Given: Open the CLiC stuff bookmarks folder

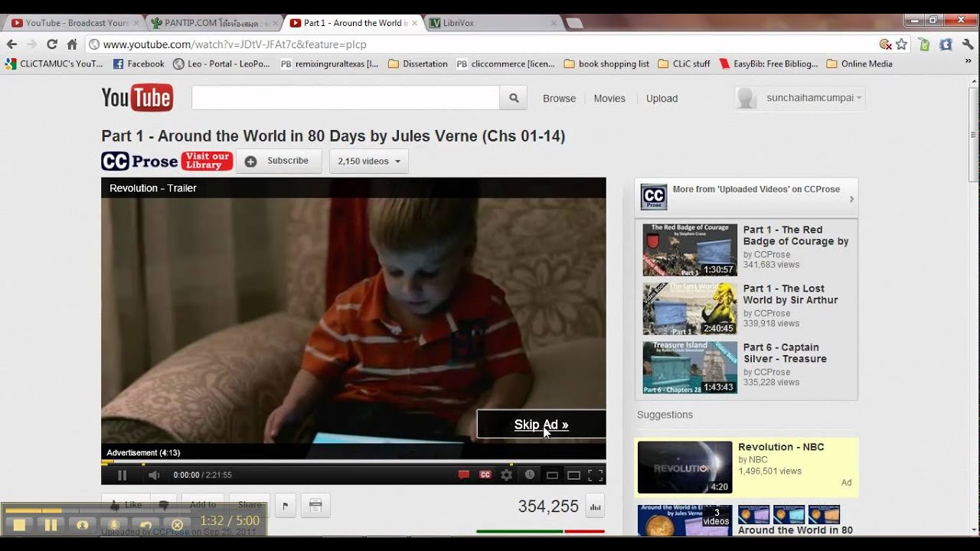Looking at the screenshot, I should pyautogui.click(x=684, y=64).
